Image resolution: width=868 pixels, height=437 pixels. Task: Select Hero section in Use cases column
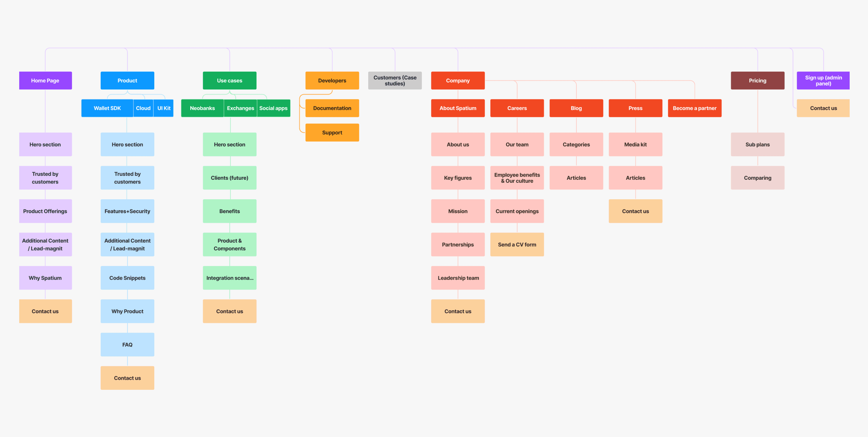[x=229, y=144]
